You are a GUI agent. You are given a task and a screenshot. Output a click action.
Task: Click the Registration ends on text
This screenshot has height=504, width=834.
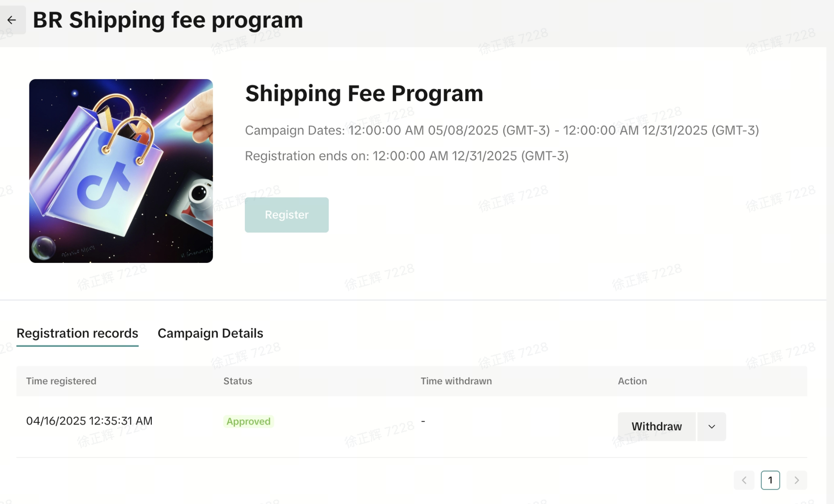tap(407, 156)
